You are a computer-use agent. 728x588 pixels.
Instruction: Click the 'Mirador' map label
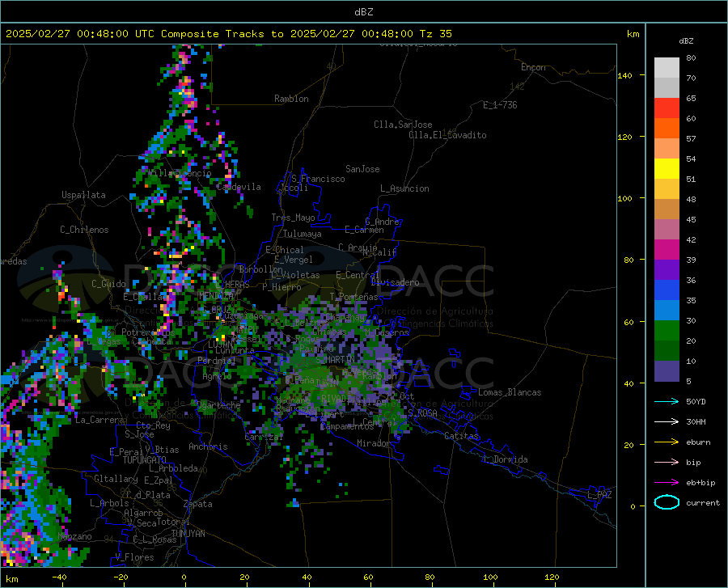tap(373, 443)
